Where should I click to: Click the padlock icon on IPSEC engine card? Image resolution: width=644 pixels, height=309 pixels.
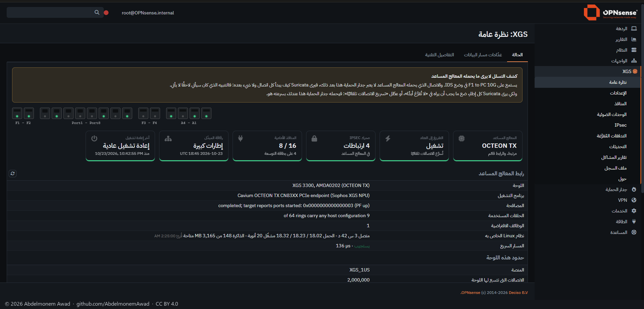pos(314,138)
